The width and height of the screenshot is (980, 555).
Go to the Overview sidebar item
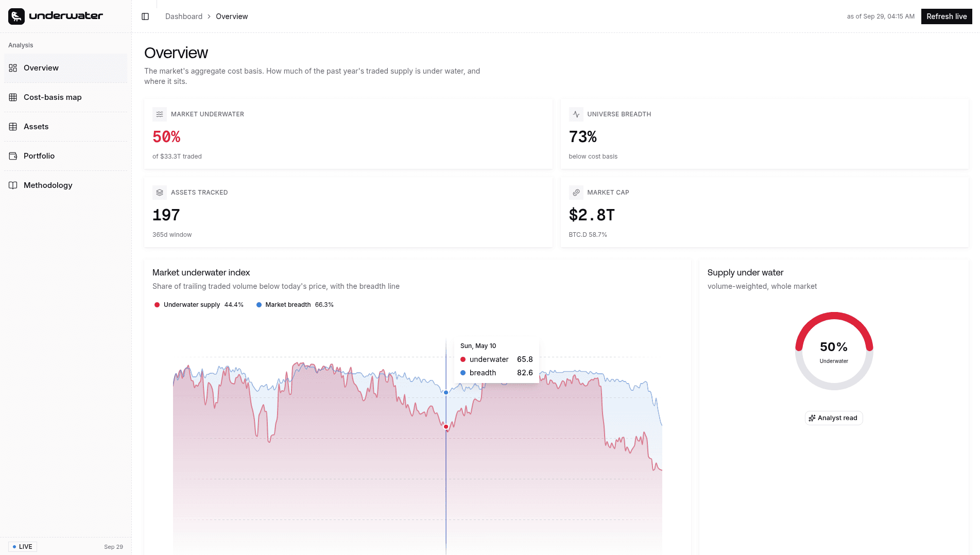point(66,68)
